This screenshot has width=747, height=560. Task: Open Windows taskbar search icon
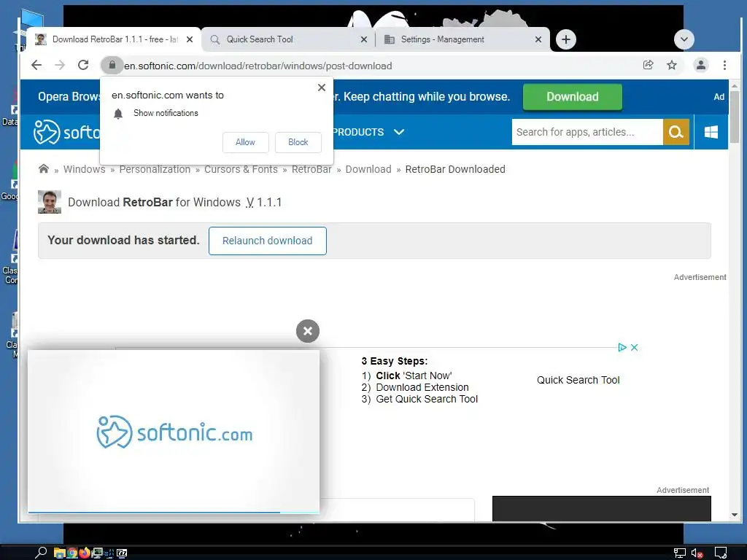[x=41, y=553]
